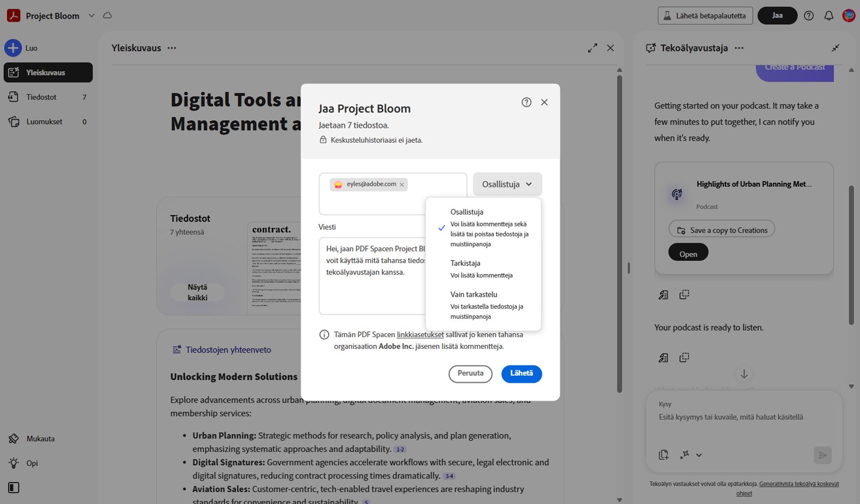Click citation badge 1-2

coord(400,450)
